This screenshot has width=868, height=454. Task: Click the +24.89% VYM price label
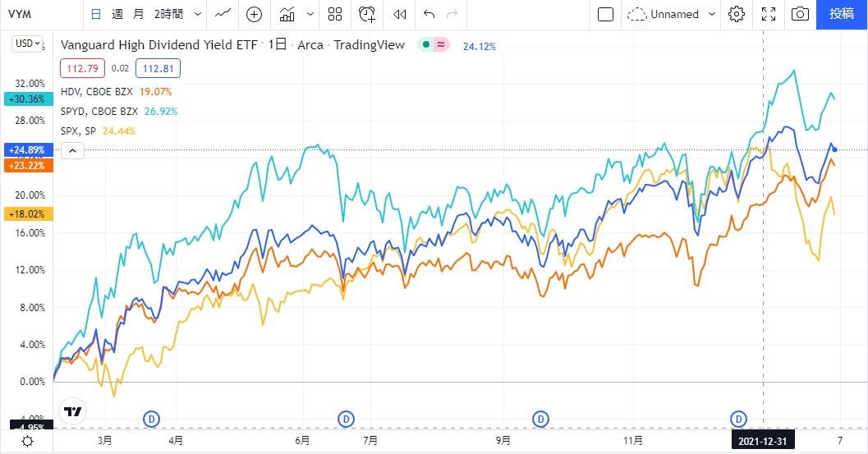[x=28, y=150]
